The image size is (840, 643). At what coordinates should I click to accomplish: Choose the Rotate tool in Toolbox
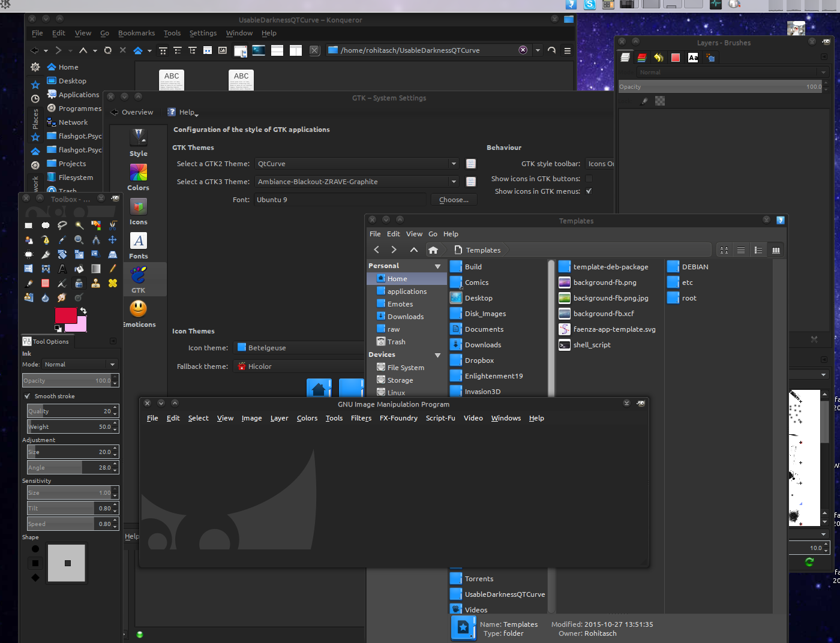(62, 254)
